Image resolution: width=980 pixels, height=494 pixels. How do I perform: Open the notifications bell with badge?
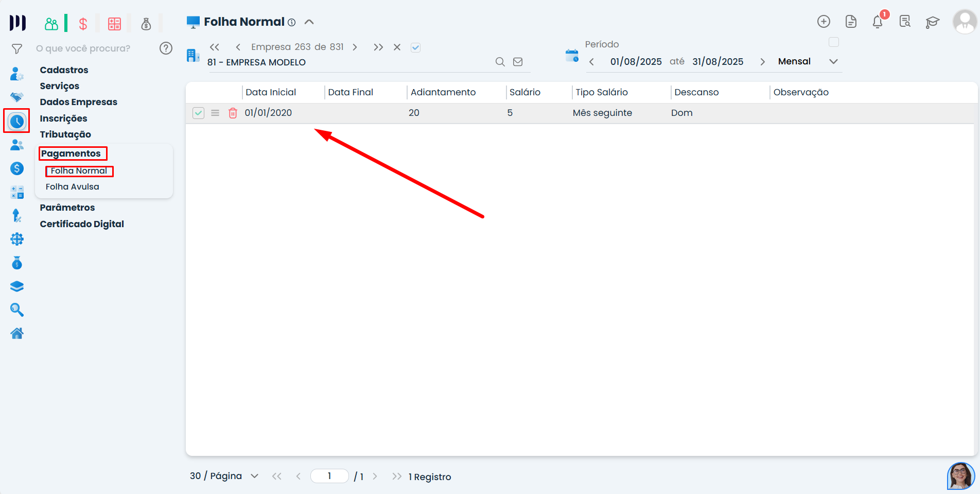pyautogui.click(x=878, y=22)
